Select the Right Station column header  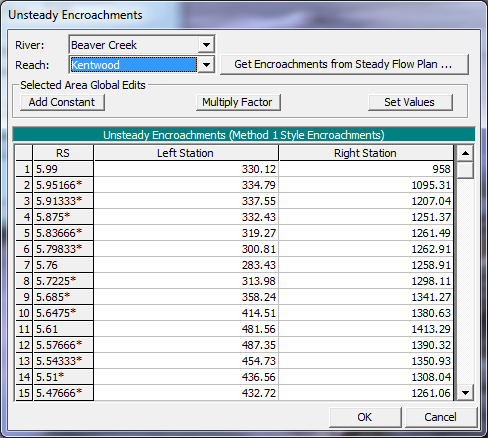[x=366, y=153]
